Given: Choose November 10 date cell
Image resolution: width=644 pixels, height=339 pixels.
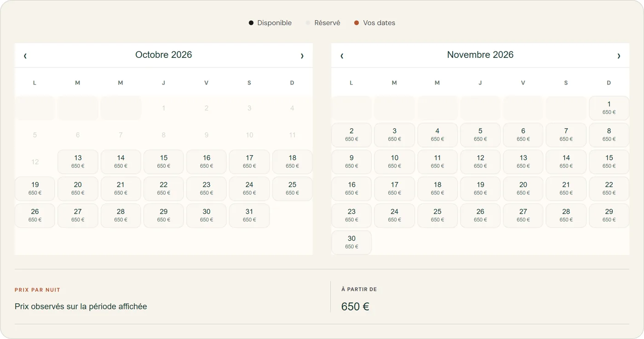Looking at the screenshot, I should [x=394, y=162].
